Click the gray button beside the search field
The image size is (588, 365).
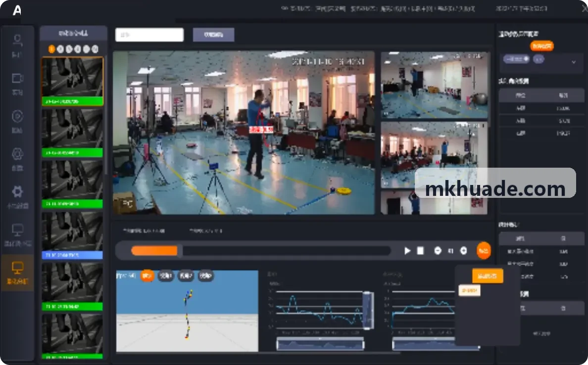coord(214,35)
